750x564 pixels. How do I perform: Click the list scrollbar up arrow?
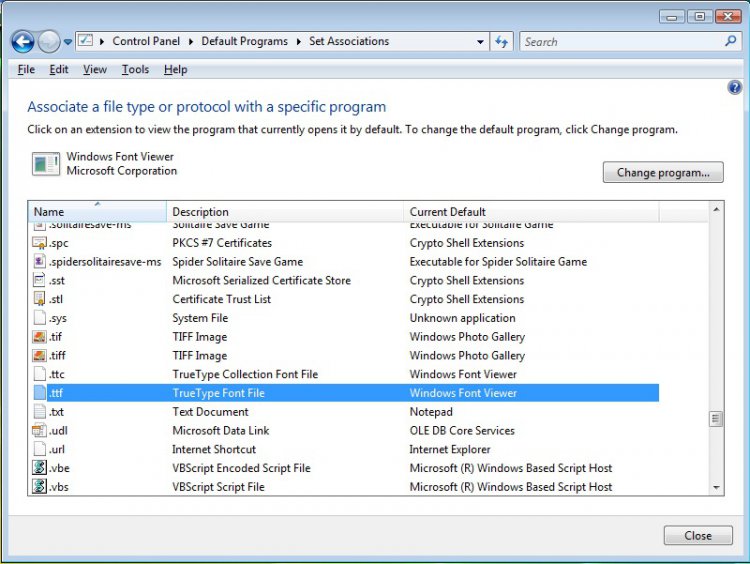[716, 210]
